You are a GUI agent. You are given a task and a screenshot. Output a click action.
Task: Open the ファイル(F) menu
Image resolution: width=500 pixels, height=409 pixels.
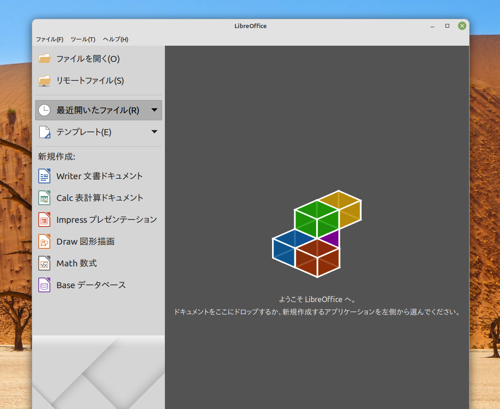point(50,39)
